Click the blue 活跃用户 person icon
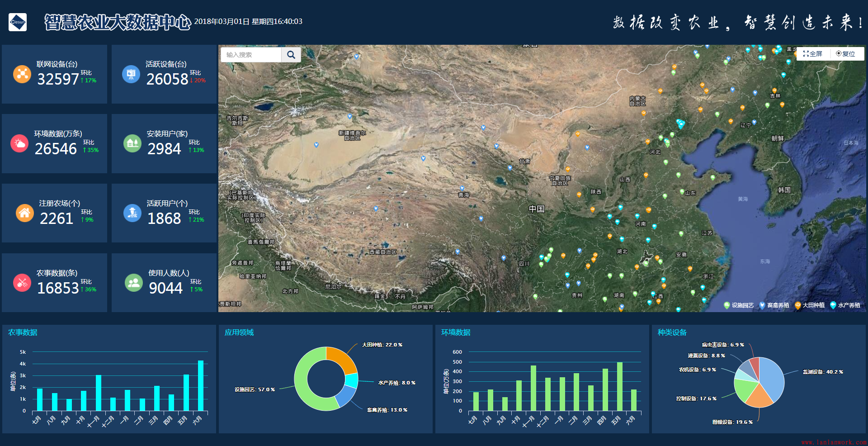The image size is (868, 446). pyautogui.click(x=132, y=213)
